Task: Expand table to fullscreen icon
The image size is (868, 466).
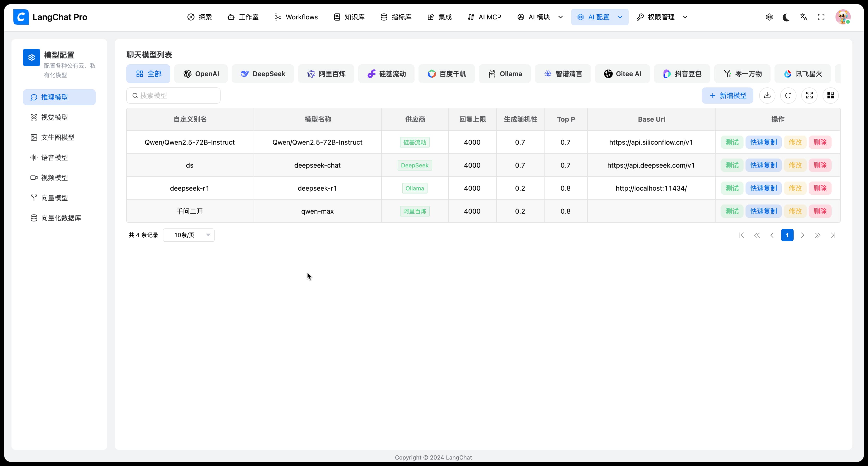Action: click(x=809, y=95)
